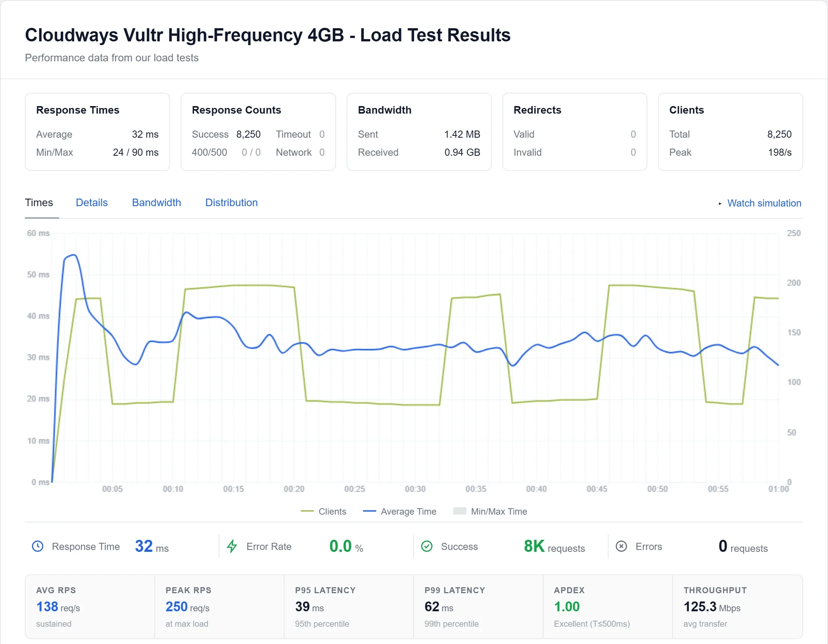The image size is (828, 644).
Task: Click the Network count in Response Counts
Action: (322, 152)
